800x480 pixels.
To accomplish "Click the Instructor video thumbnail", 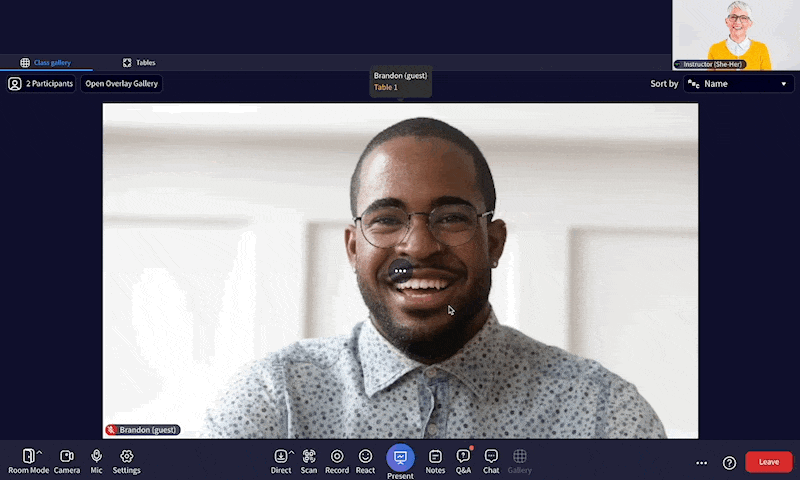I will pos(736,35).
